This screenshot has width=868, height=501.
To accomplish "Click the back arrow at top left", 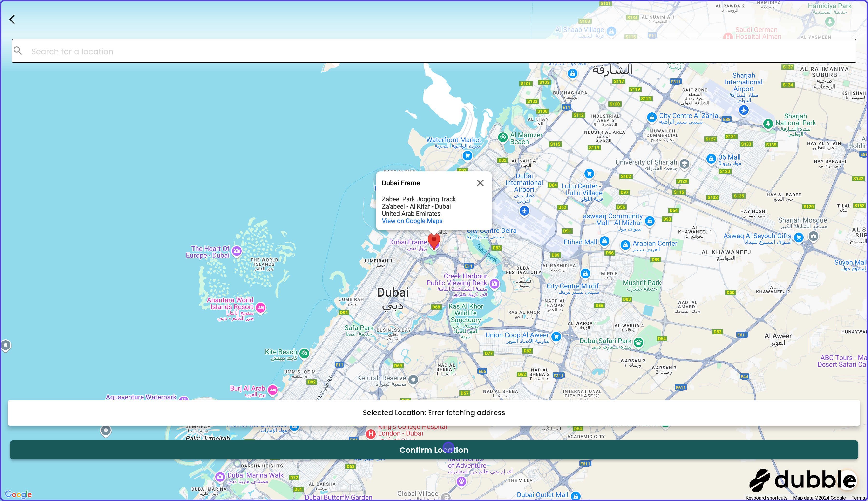I will pos(12,19).
